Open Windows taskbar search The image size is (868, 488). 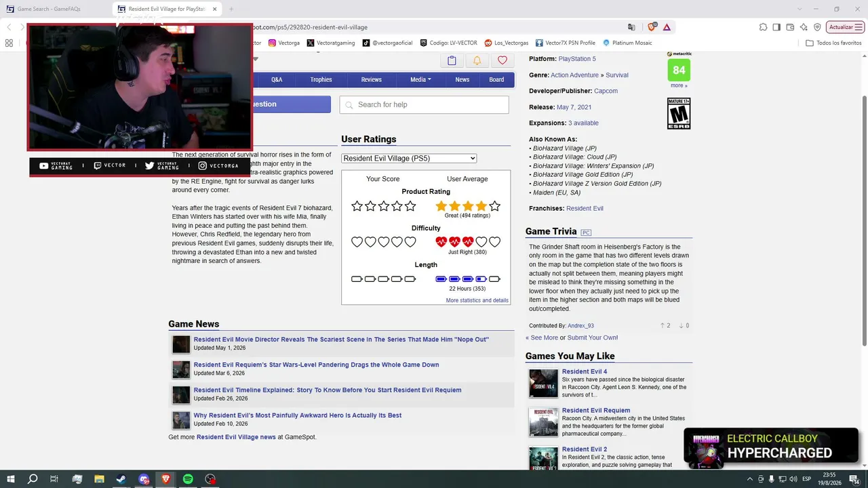click(x=33, y=479)
